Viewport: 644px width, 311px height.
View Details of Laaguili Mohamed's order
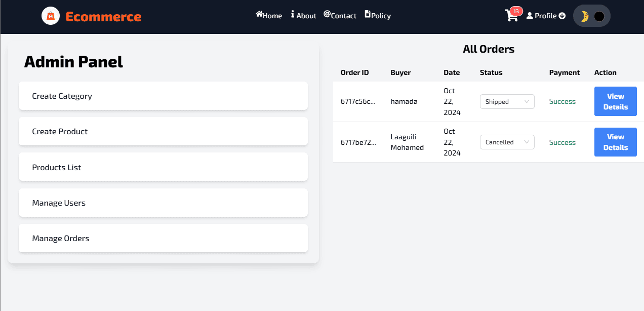click(615, 142)
